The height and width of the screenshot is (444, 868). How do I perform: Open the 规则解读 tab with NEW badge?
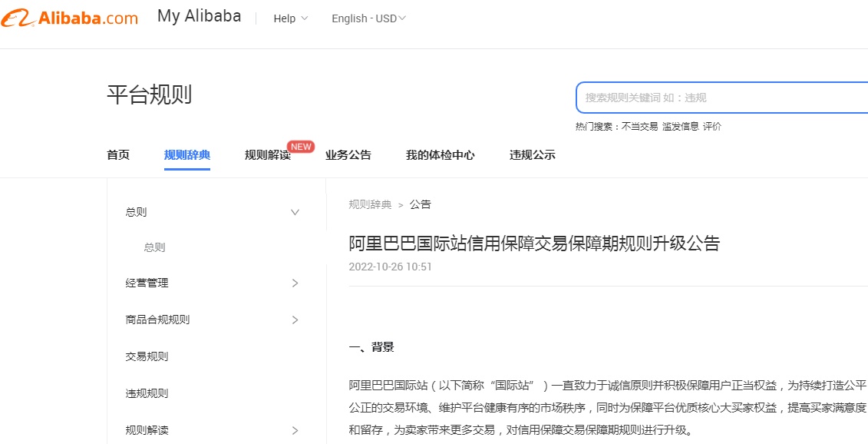(x=267, y=155)
